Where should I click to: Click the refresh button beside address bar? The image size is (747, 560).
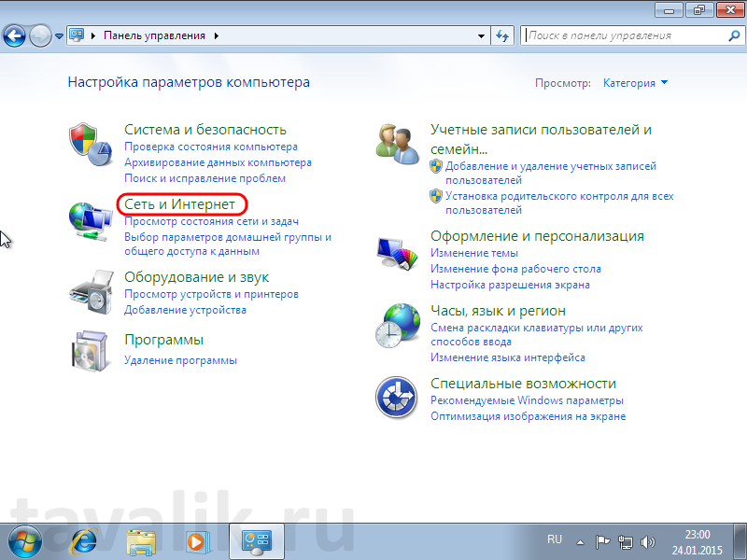[502, 35]
